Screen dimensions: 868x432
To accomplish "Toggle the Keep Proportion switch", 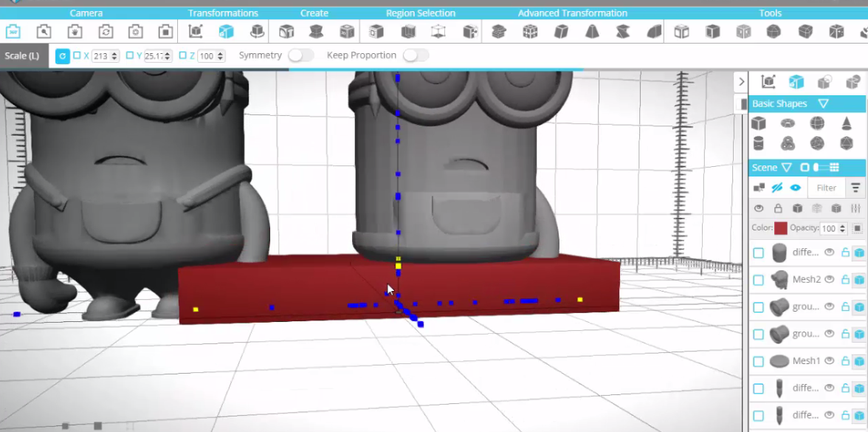I will point(416,55).
